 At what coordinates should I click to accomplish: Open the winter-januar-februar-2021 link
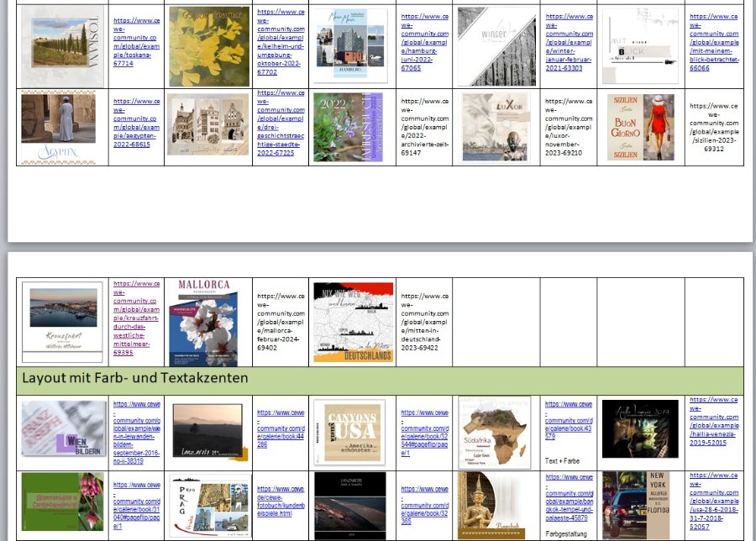[x=569, y=42]
